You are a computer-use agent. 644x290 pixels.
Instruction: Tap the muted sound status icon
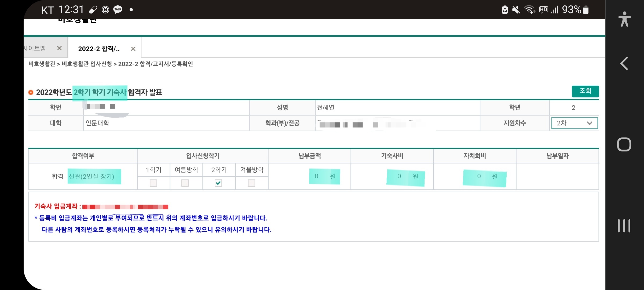pos(516,10)
